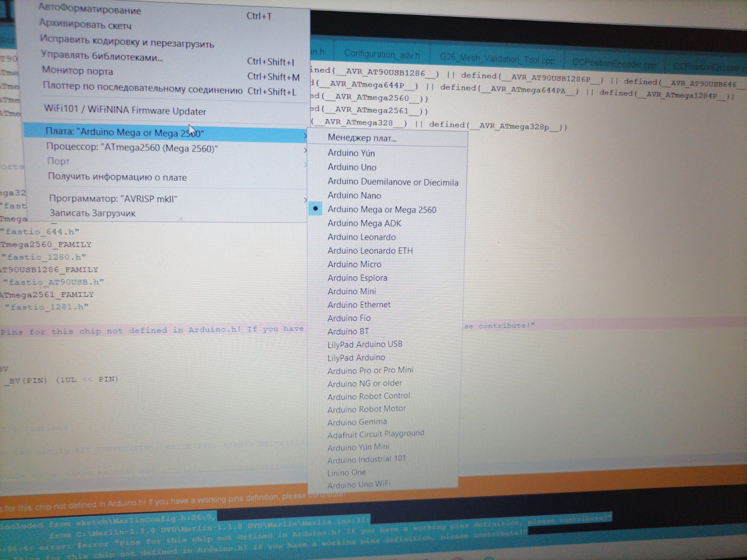747x560 pixels.
Task: Run АвтоФорматирование from the menu
Action: (90, 9)
